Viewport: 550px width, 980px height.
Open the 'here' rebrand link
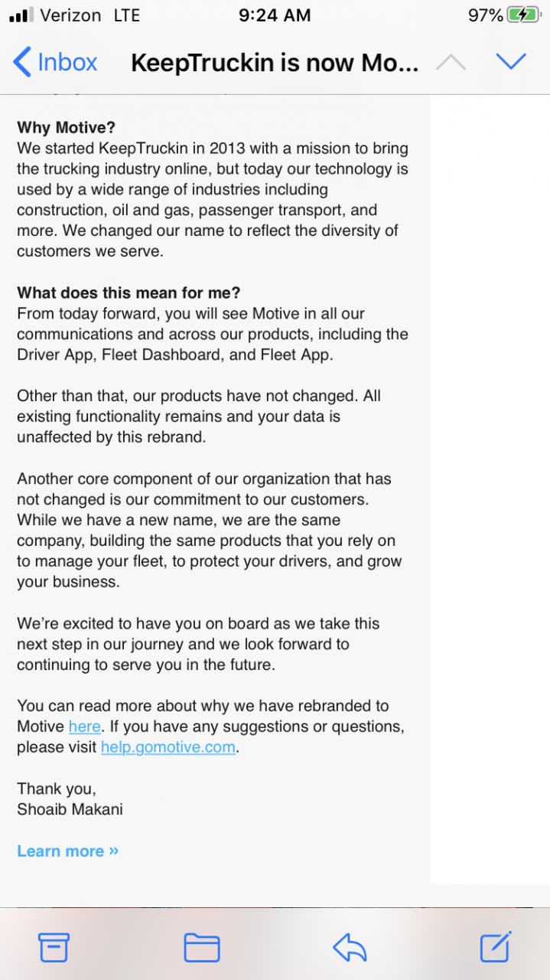coord(84,727)
